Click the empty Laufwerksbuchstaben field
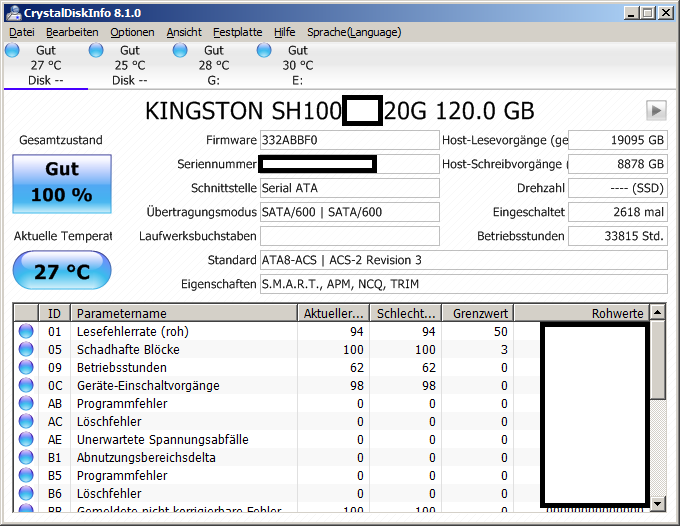This screenshot has width=680, height=526. point(350,236)
